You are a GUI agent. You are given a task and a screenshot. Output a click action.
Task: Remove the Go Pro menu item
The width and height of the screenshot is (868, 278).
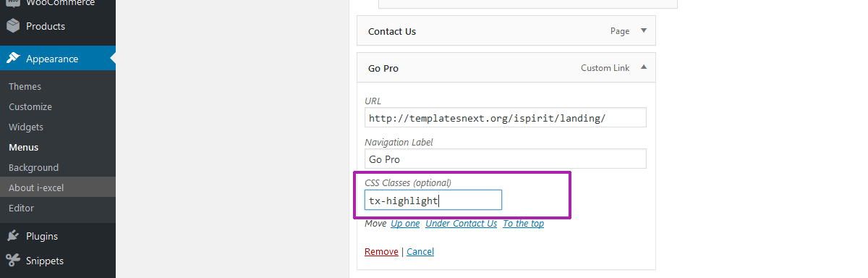pyautogui.click(x=381, y=252)
